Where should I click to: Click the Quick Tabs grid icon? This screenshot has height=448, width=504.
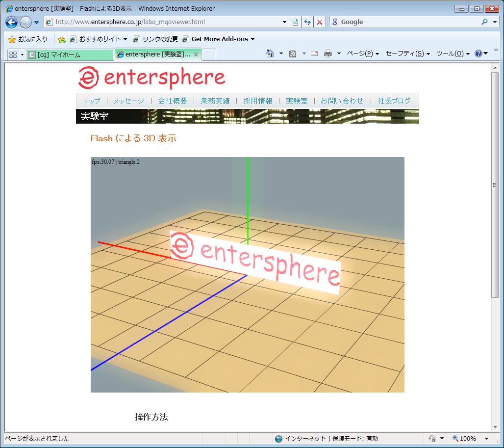pos(13,54)
